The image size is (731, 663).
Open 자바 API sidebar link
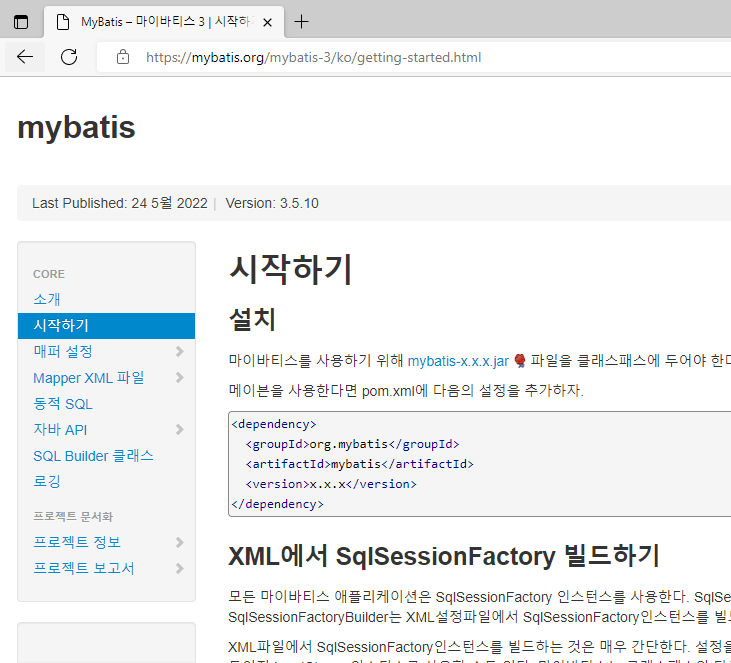pos(60,429)
